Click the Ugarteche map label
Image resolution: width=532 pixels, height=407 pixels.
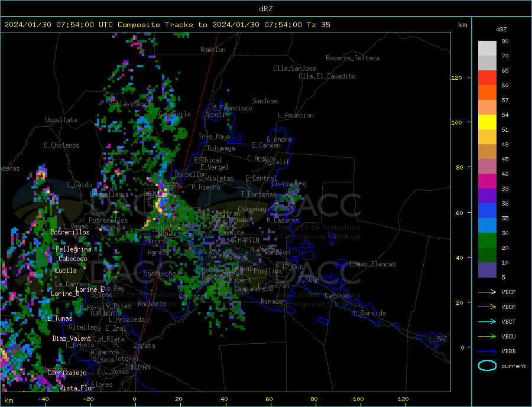160,273
